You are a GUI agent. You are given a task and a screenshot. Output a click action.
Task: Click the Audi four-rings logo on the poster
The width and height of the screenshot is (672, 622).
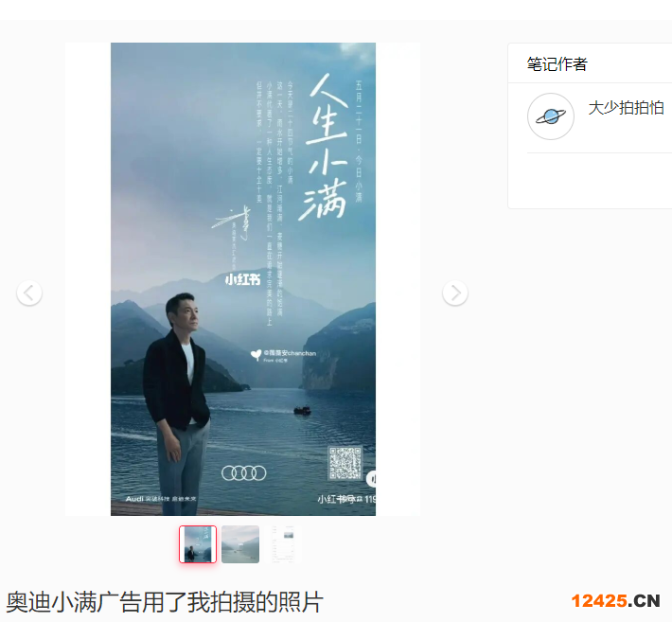tap(243, 473)
